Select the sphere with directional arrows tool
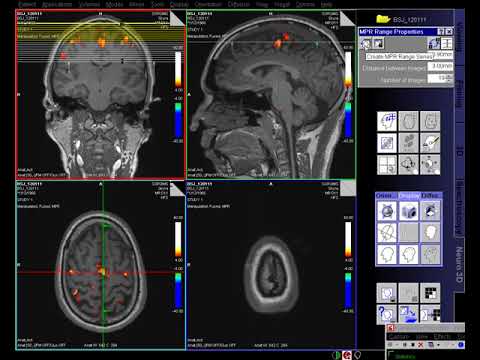480x360 pixels. coord(430,165)
